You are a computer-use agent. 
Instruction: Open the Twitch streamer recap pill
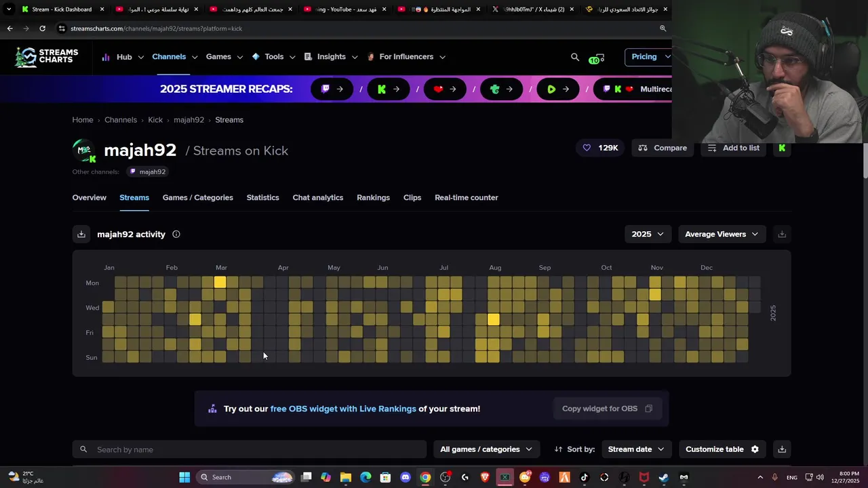coord(332,89)
